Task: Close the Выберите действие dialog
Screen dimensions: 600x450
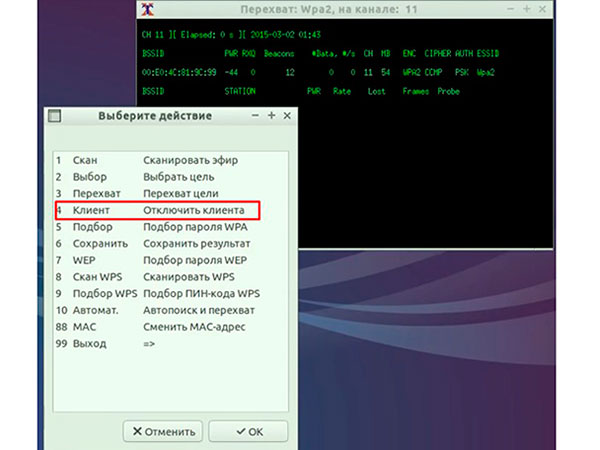Action: coord(287,116)
